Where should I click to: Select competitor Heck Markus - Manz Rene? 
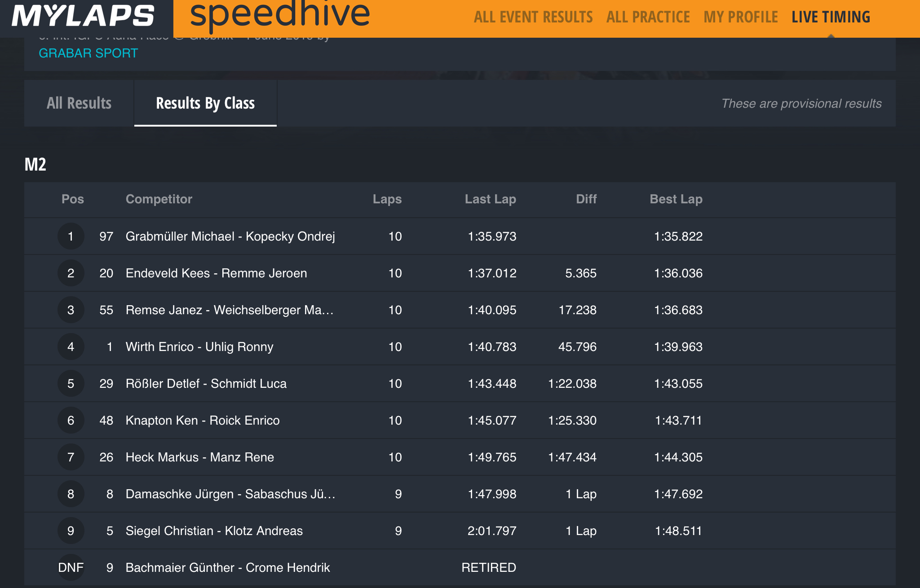(200, 457)
